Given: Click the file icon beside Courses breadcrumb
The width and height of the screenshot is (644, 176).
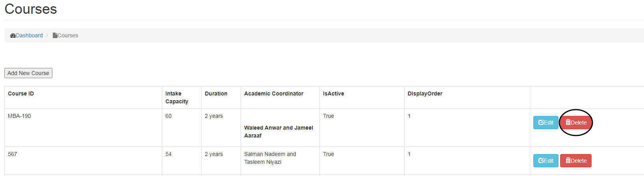Looking at the screenshot, I should point(55,35).
